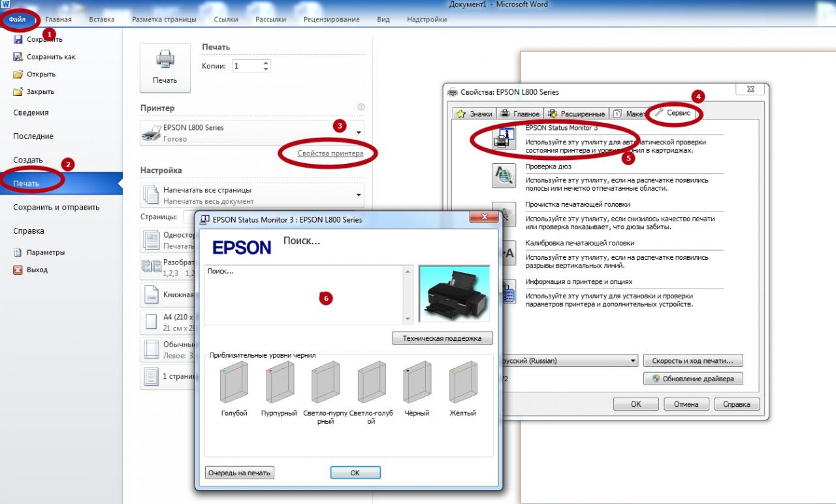The width and height of the screenshot is (836, 504).
Task: Expand the EPSON L800 Series printer dropdown
Action: pos(359,133)
